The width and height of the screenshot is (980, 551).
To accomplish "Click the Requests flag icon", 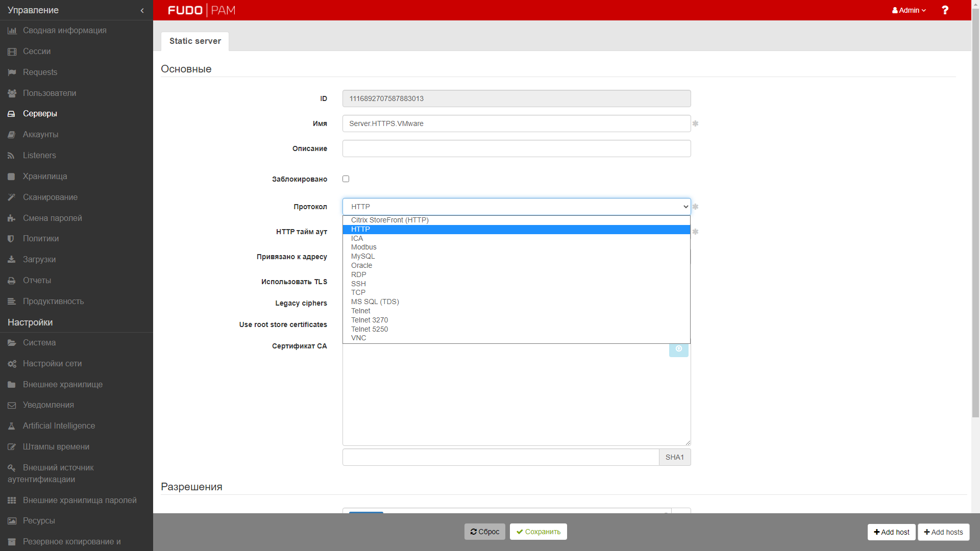I will click(12, 72).
